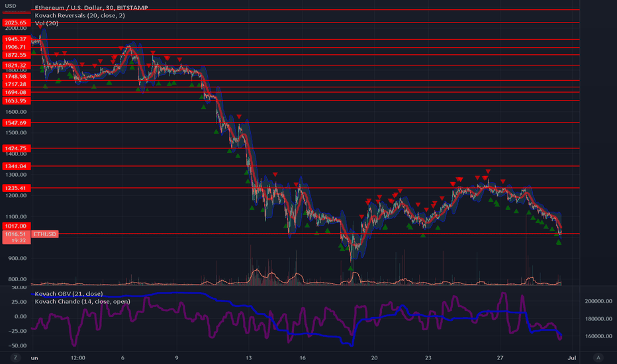Click the 1694.08 red price level label
Screen dimensions: 617x364
coord(16,93)
